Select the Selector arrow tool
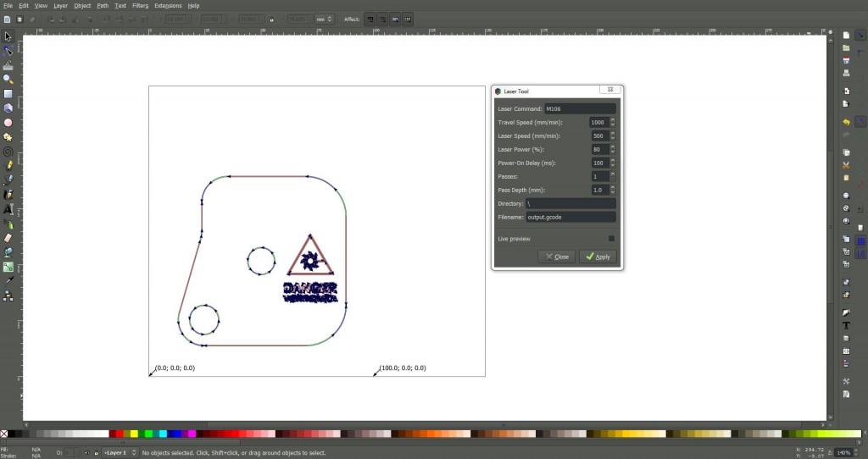 coord(8,36)
